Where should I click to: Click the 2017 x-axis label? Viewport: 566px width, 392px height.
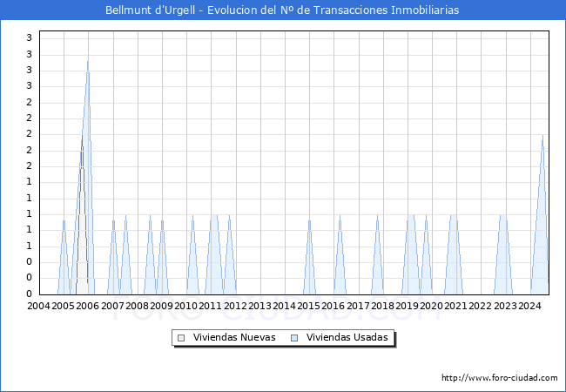coord(358,306)
